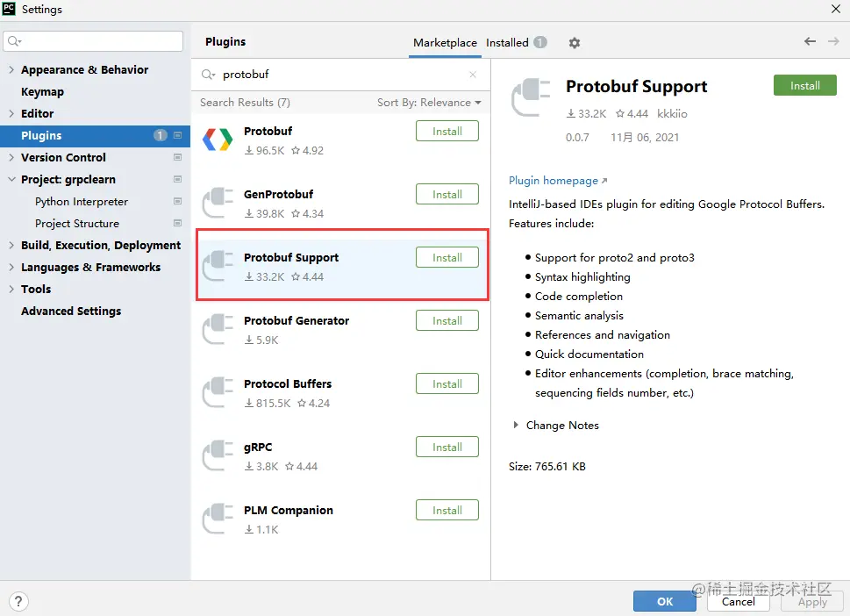Click the update count badge on Plugins row
The image size is (850, 616).
click(160, 135)
